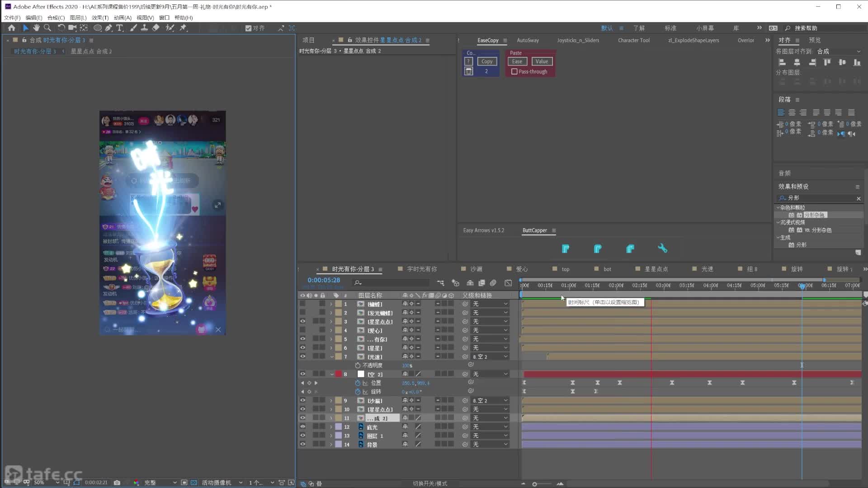The width and height of the screenshot is (868, 488).
Task: Open Easy Arrows v1.5.2 panel
Action: (x=483, y=230)
